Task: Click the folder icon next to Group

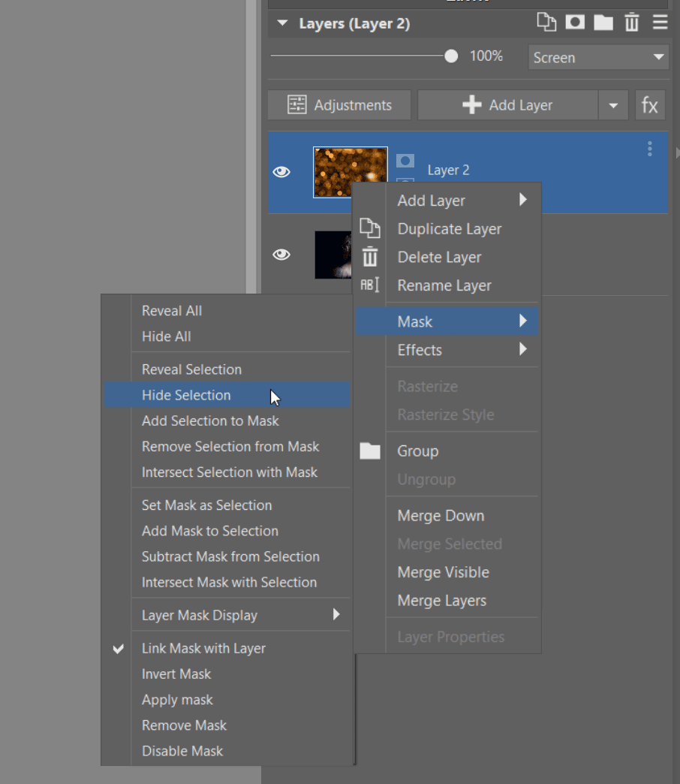Action: click(x=370, y=451)
